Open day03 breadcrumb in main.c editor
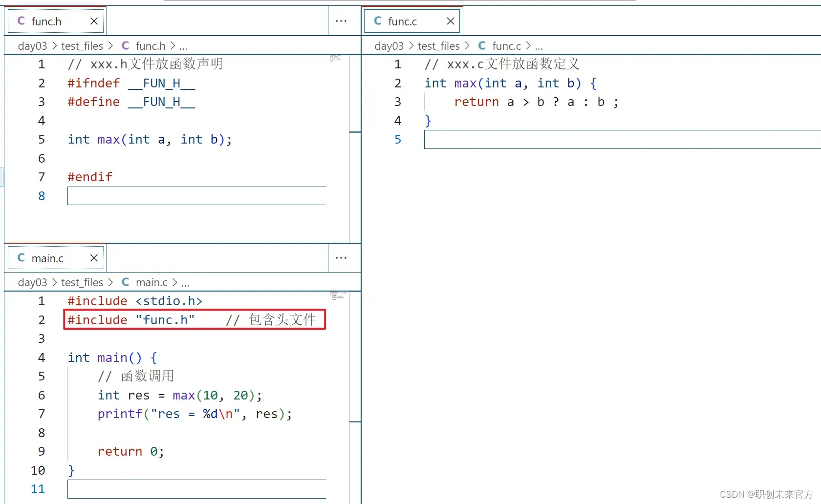 point(32,282)
